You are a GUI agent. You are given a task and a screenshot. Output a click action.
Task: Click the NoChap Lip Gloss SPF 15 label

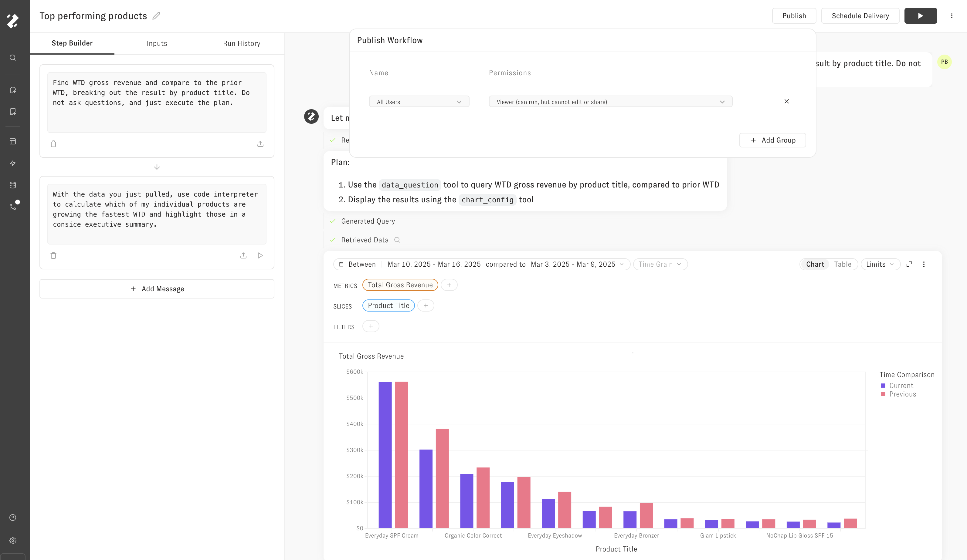pos(800,536)
